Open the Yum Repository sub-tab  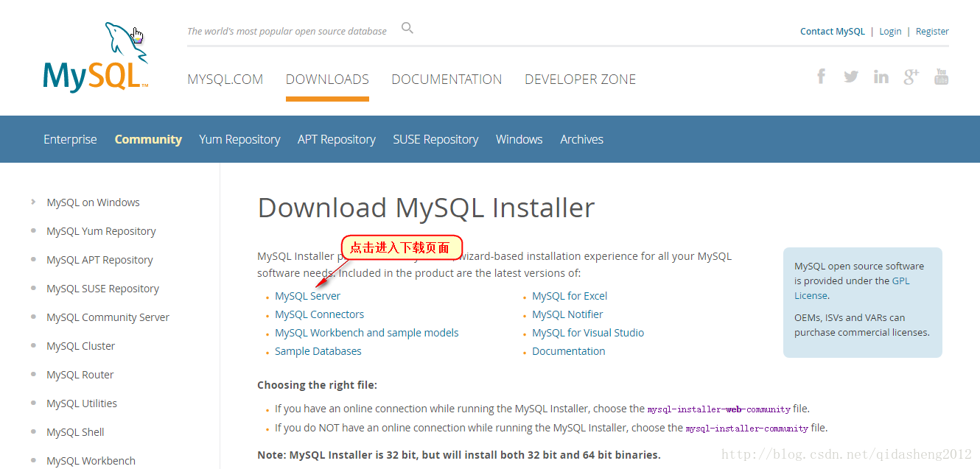coord(239,139)
